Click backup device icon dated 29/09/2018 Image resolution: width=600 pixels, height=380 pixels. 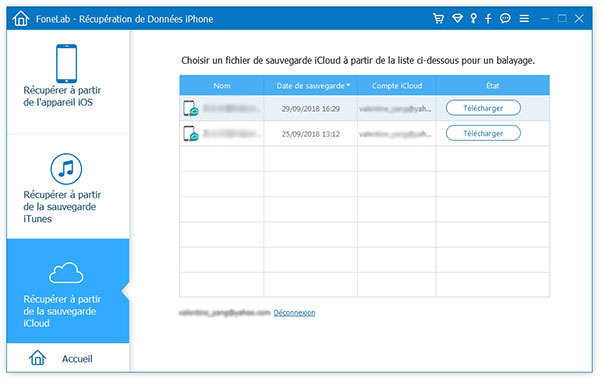191,109
